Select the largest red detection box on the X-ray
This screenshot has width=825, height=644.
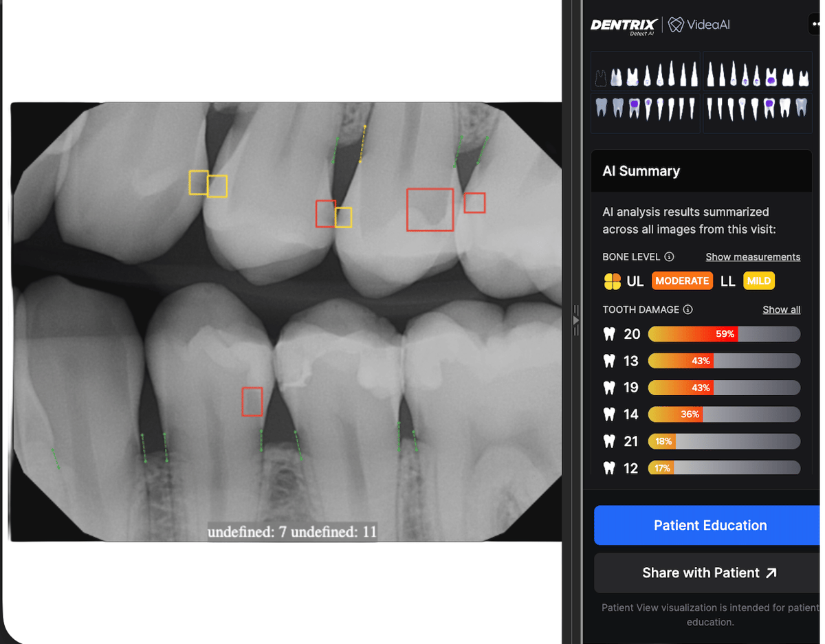(x=430, y=210)
